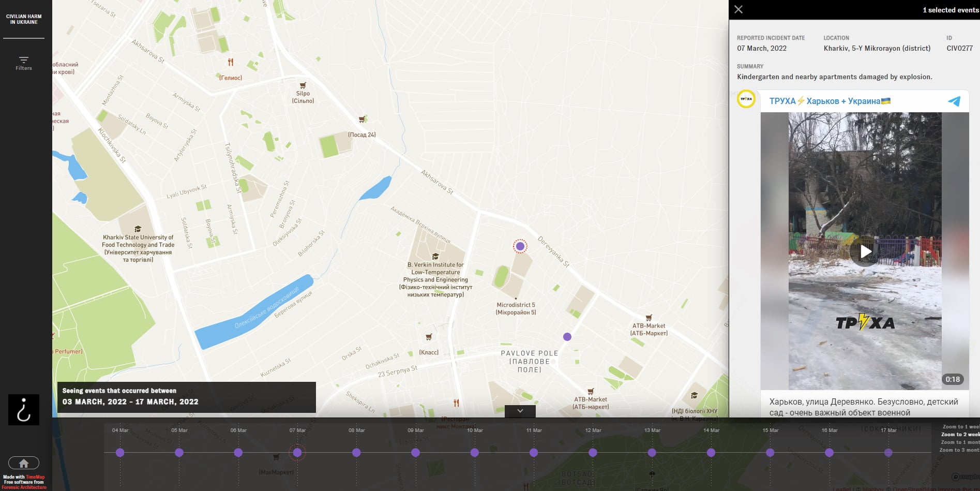Click the 0:18 video duration badge
Viewport: 980px width, 491px height.
(953, 379)
